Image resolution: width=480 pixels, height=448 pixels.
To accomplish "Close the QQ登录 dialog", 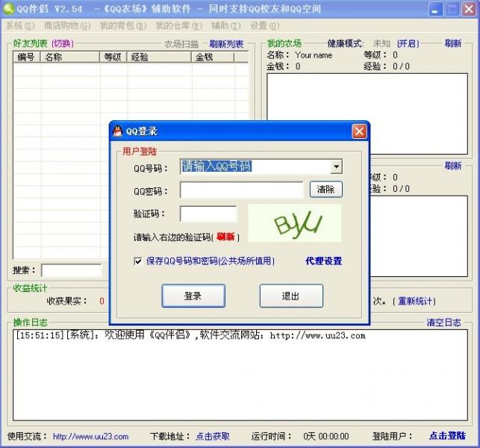I will pyautogui.click(x=359, y=131).
